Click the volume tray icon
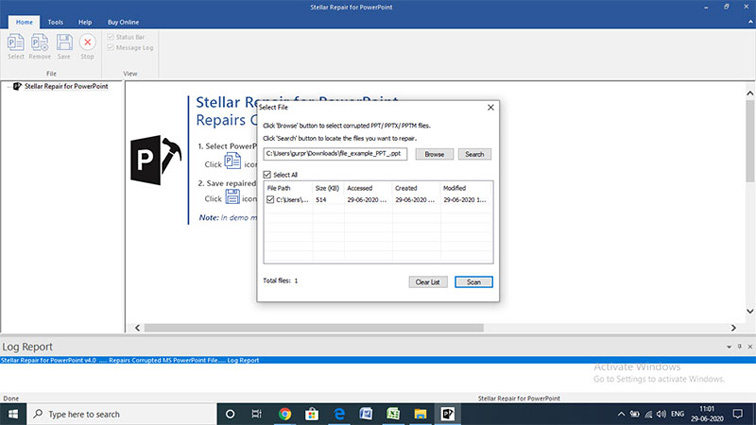Image resolution: width=756 pixels, height=425 pixels. [x=661, y=414]
